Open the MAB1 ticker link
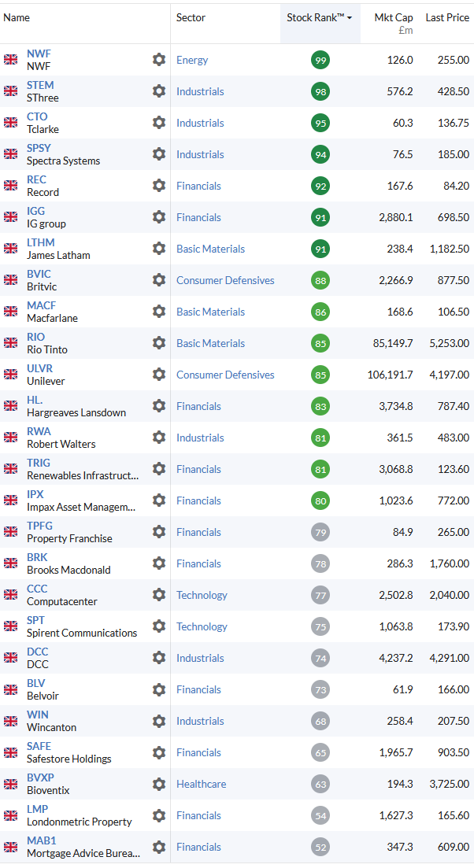The width and height of the screenshot is (474, 868). pyautogui.click(x=42, y=841)
